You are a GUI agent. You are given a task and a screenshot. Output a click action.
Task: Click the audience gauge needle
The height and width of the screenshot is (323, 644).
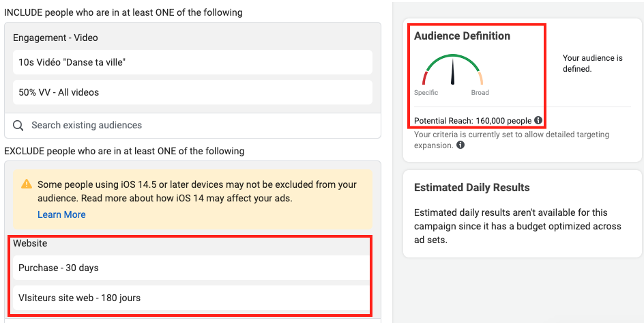coord(452,72)
